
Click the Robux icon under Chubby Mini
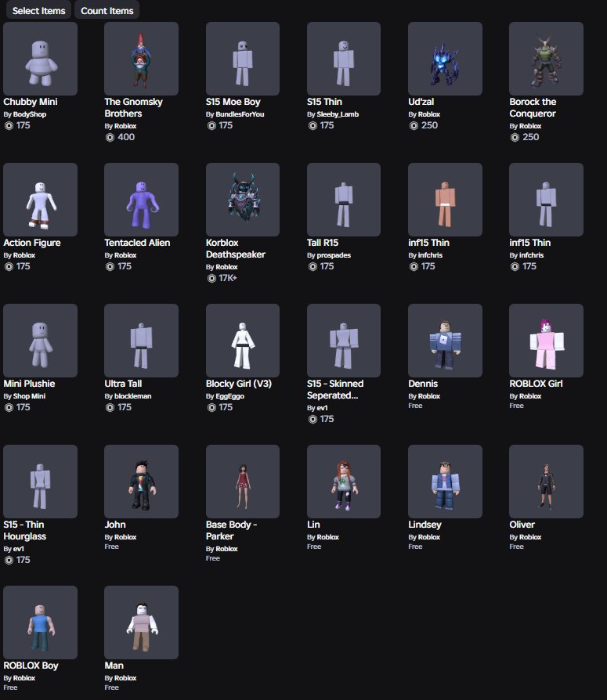[9, 125]
